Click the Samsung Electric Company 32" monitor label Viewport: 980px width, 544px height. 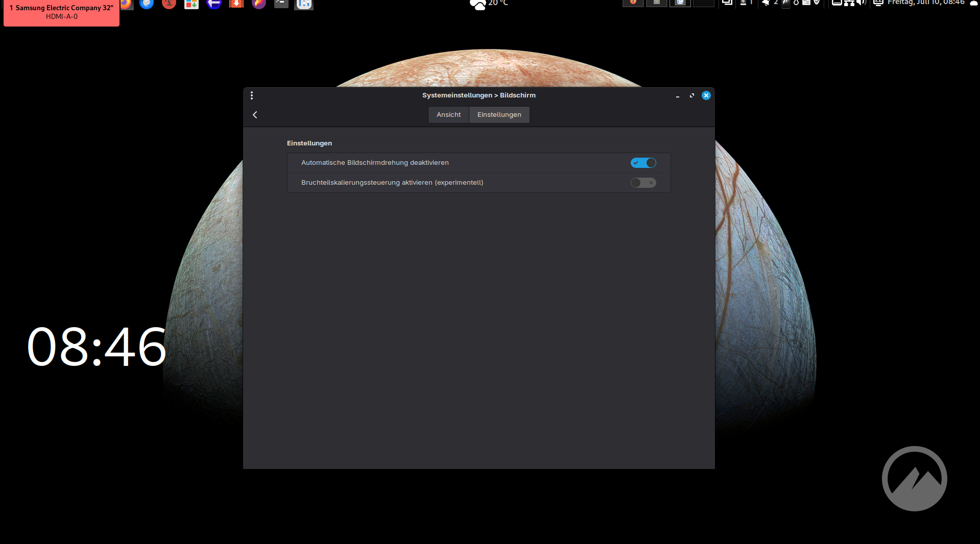(x=62, y=12)
